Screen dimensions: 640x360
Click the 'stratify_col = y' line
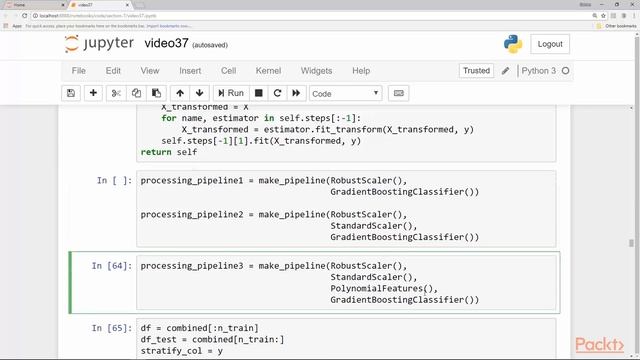[182, 351]
